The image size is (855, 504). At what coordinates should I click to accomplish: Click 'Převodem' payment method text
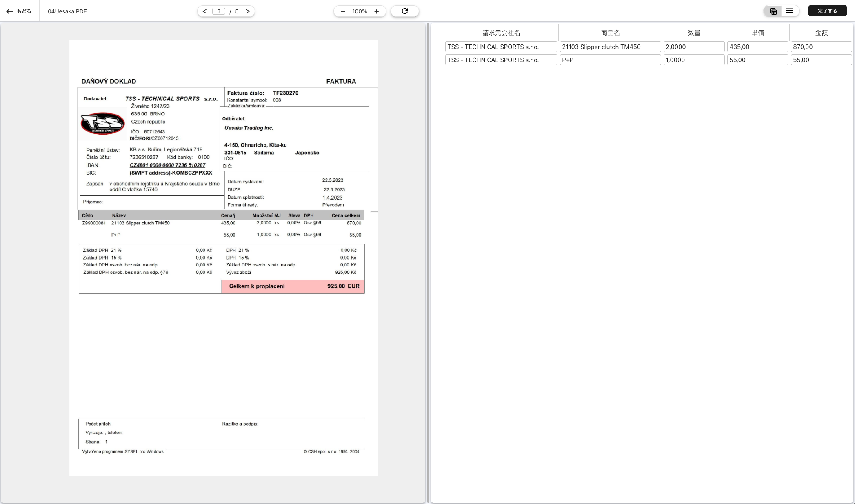333,205
